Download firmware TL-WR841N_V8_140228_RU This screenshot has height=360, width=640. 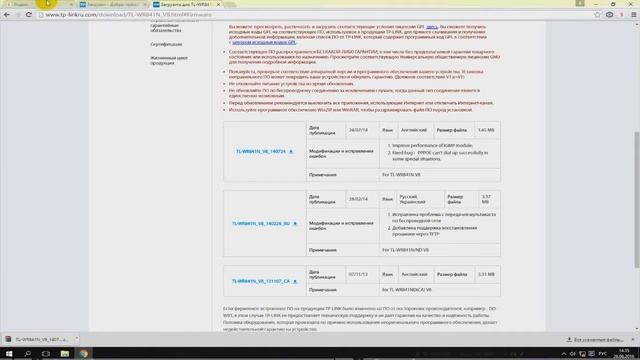261,224
